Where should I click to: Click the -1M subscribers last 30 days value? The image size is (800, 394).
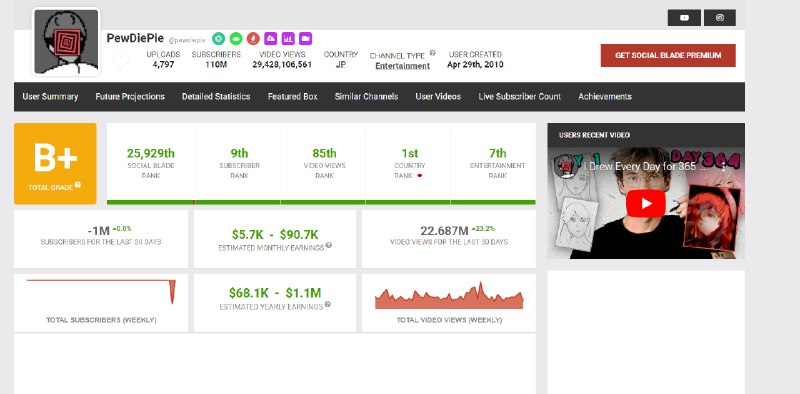tap(98, 232)
